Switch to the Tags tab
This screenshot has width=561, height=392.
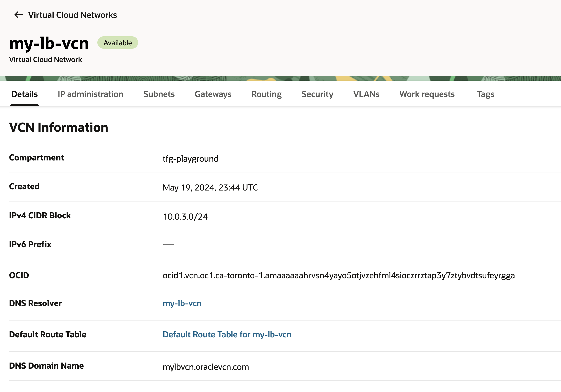(x=485, y=94)
